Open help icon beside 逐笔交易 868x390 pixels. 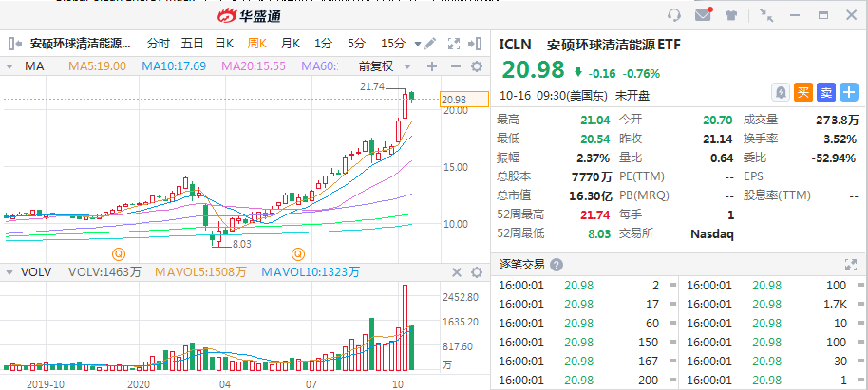tap(557, 265)
